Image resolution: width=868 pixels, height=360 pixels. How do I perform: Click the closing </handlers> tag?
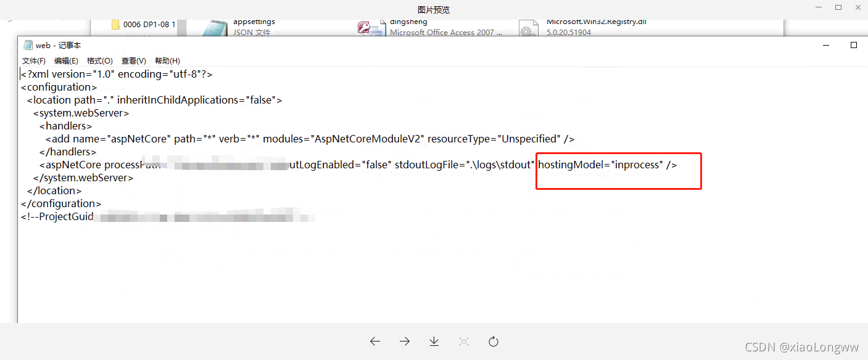(x=68, y=152)
